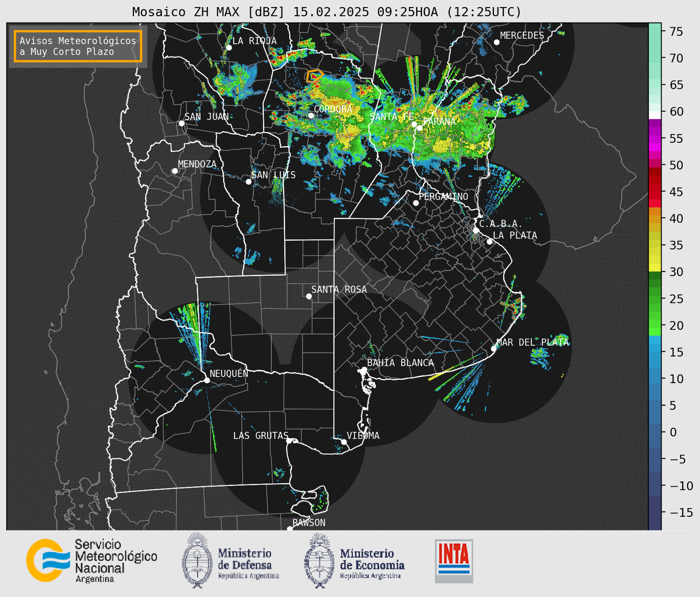Image resolution: width=700 pixels, height=597 pixels.
Task: Click the Servicio Meteorológico Nacional sun logo
Action: pyautogui.click(x=48, y=560)
